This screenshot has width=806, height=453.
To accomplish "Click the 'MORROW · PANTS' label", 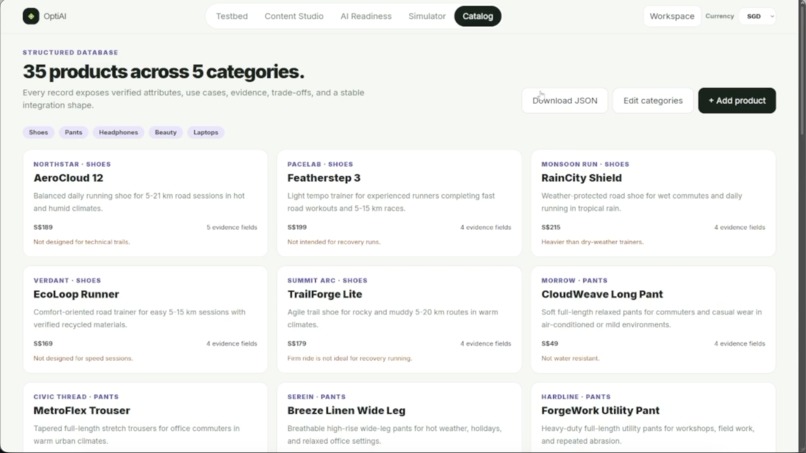I will [574, 280].
